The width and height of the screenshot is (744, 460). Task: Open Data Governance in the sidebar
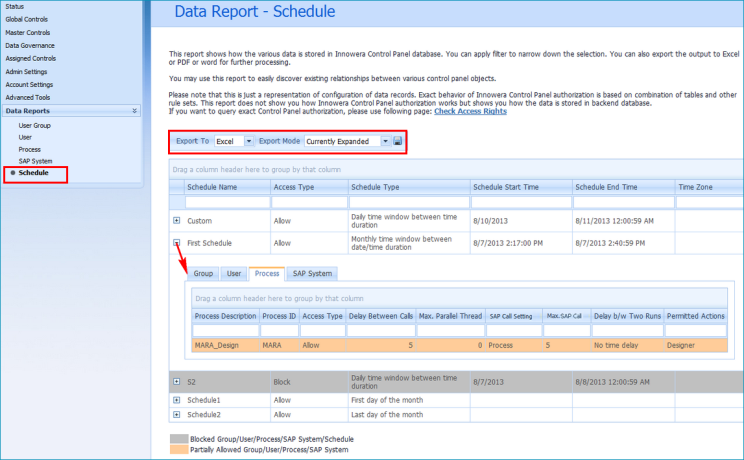tap(30, 46)
